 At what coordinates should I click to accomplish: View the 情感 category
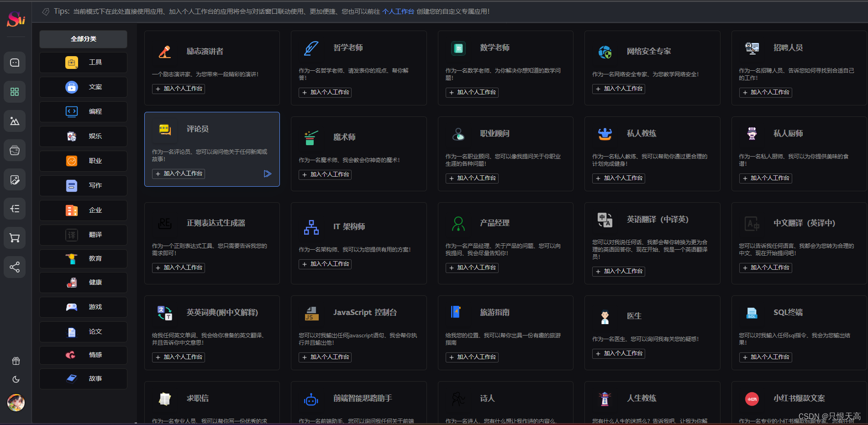pyautogui.click(x=83, y=355)
